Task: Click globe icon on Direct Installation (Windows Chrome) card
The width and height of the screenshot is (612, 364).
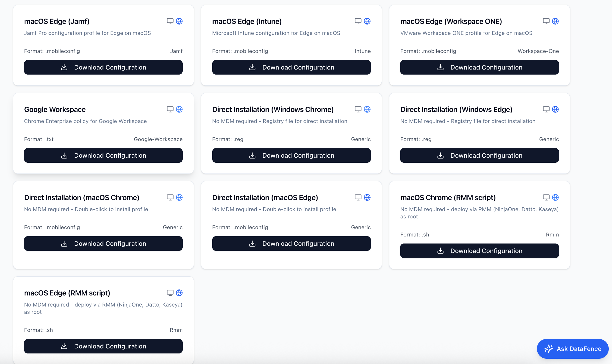Action: pyautogui.click(x=367, y=109)
